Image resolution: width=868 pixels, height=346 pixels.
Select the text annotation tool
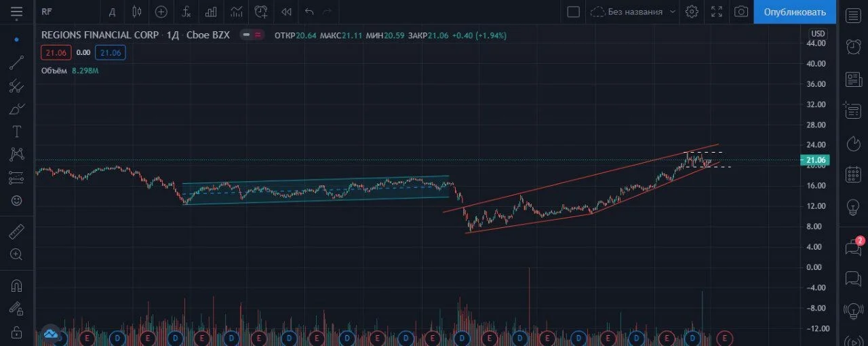pyautogui.click(x=16, y=132)
